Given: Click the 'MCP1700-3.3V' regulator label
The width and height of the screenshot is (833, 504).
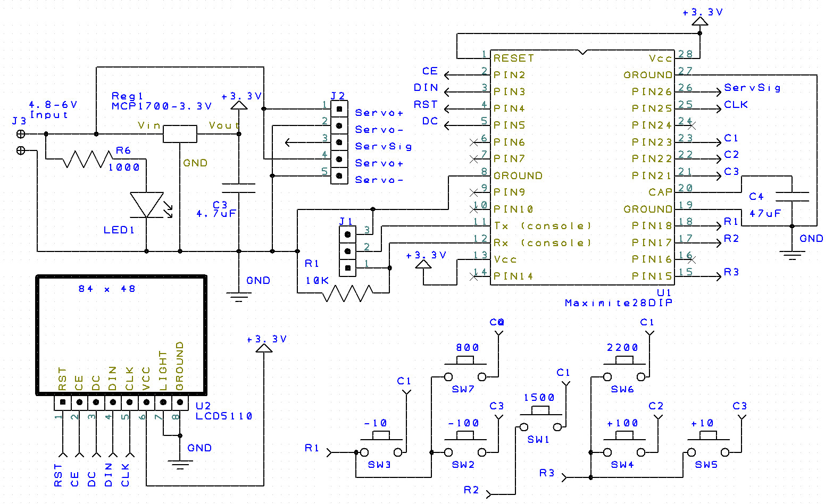Looking at the screenshot, I should click(x=162, y=106).
